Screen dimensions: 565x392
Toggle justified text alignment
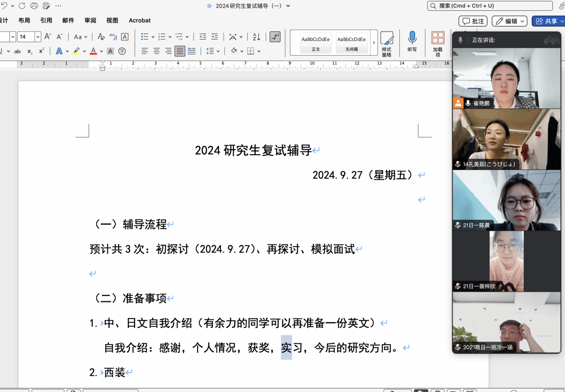180,51
